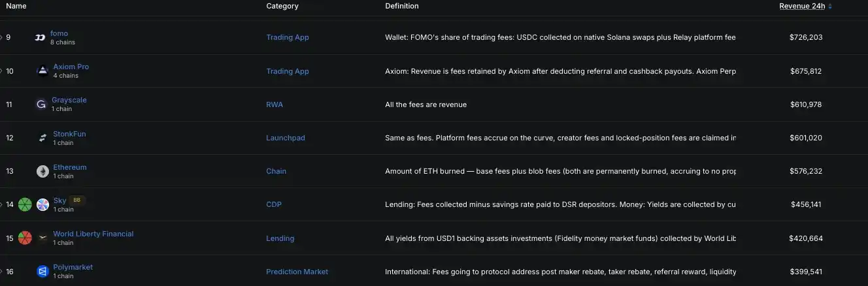Click the Definition column header
Viewport: 868px width, 286px height.
402,6
